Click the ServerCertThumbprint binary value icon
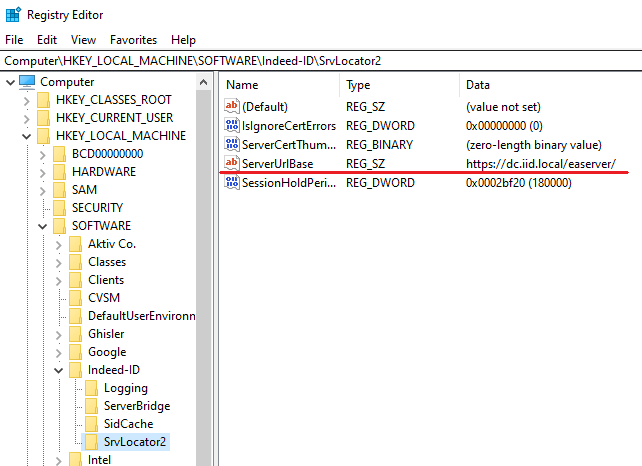Screen dimensions: 642x466 pyautogui.click(x=232, y=145)
